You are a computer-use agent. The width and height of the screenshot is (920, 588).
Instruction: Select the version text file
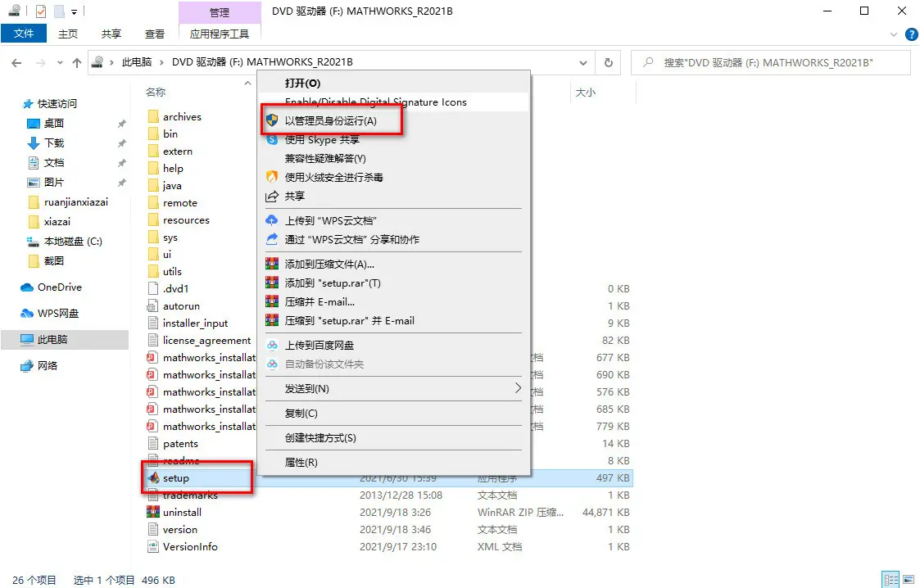[x=180, y=529]
